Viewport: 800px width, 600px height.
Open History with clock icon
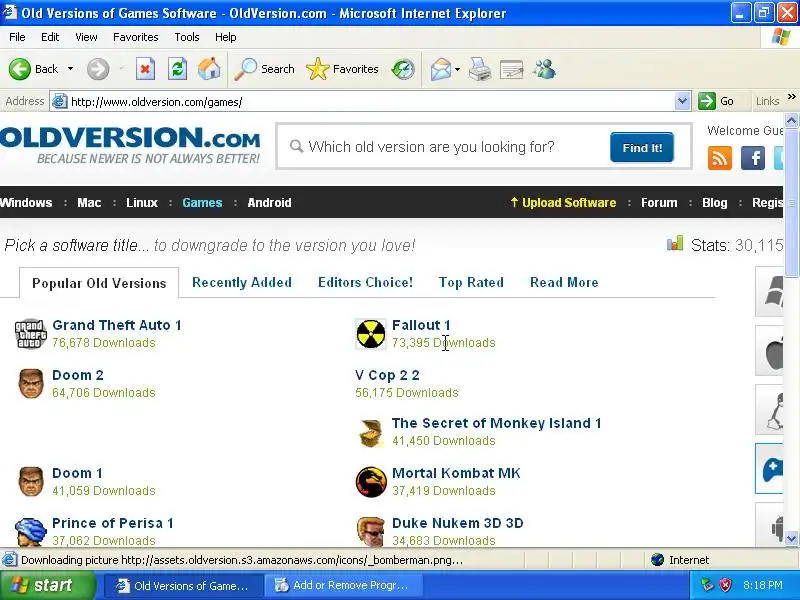click(403, 69)
